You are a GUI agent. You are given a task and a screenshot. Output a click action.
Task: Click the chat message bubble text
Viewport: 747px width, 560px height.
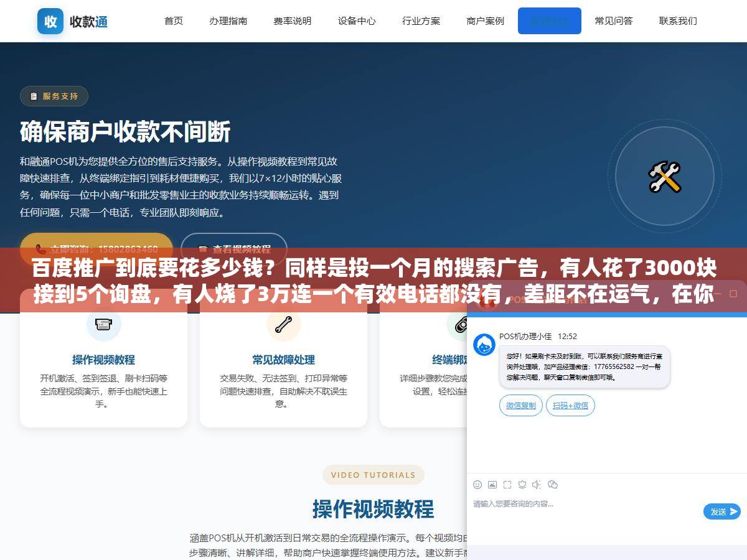(585, 367)
